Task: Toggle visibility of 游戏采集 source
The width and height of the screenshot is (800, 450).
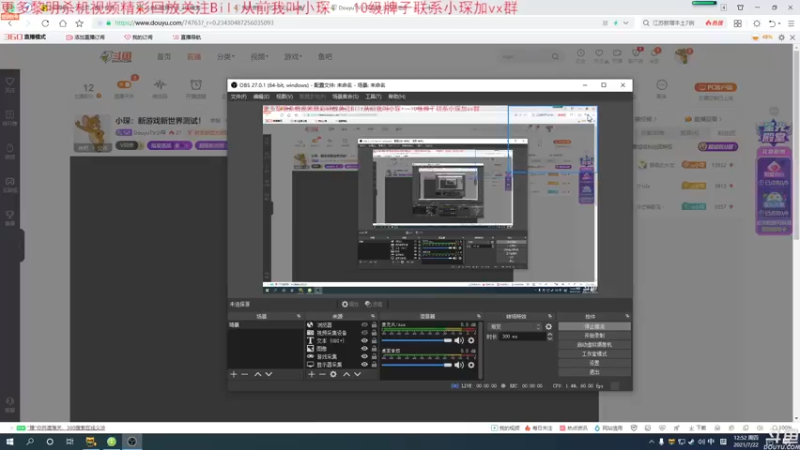Action: [364, 357]
